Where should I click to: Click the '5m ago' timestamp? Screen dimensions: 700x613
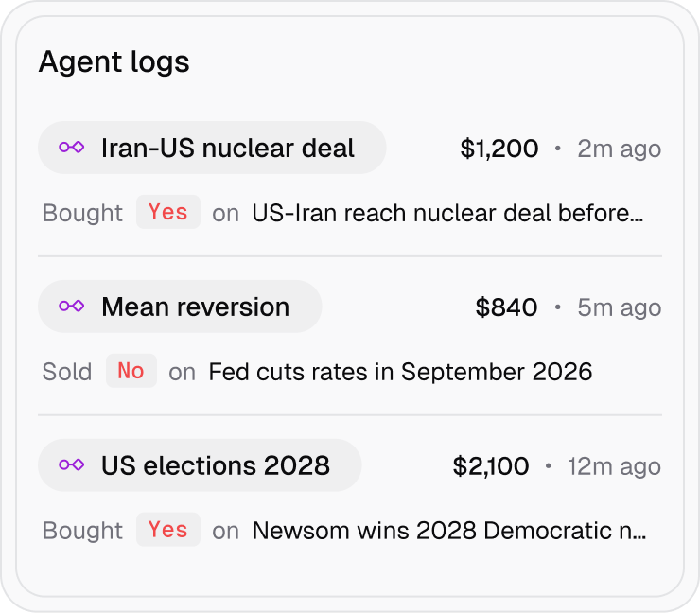[620, 307]
